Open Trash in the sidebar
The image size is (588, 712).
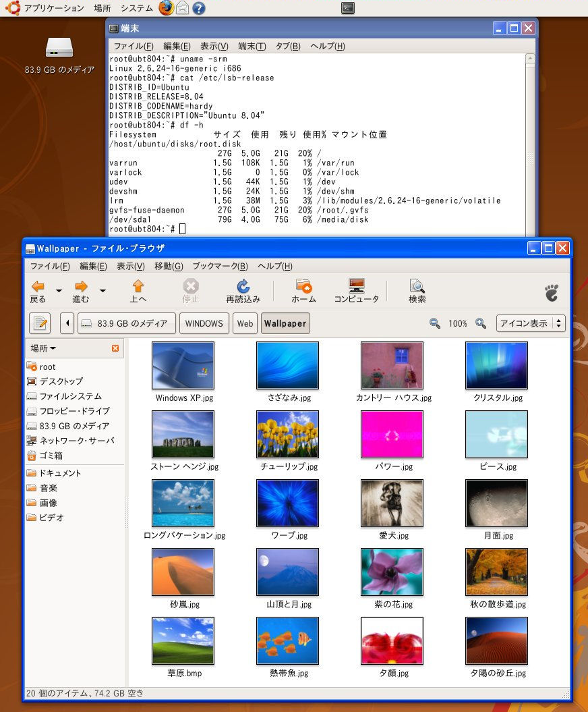(x=45, y=456)
